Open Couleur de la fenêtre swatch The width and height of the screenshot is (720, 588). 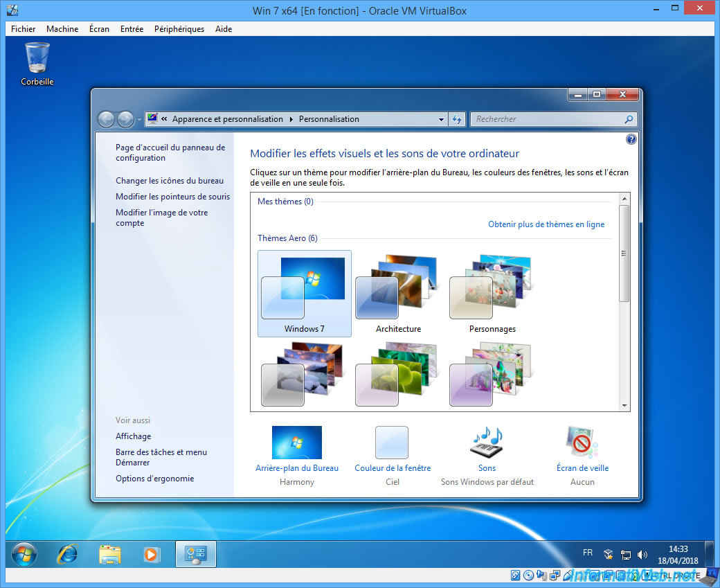tap(392, 443)
